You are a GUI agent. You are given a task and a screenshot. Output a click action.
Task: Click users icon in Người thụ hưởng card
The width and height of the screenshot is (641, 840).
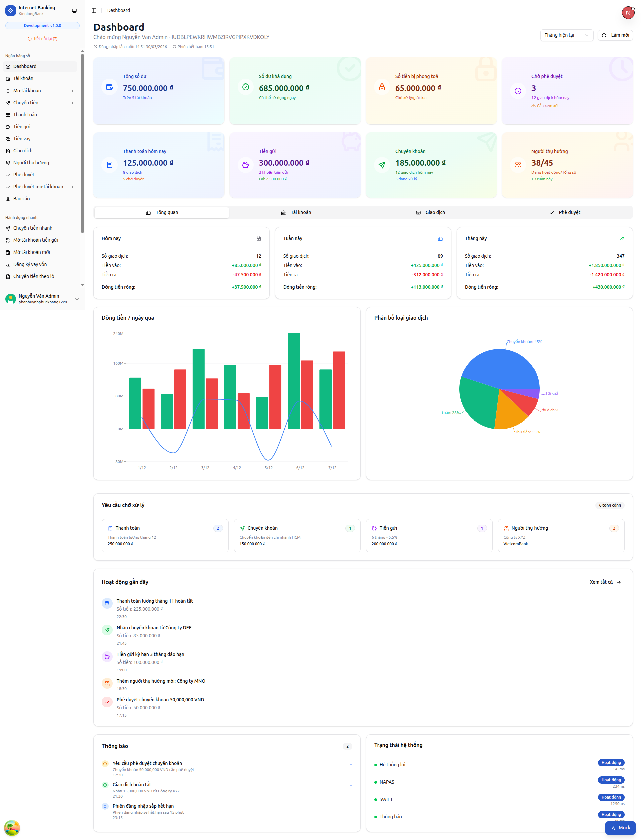pyautogui.click(x=518, y=165)
